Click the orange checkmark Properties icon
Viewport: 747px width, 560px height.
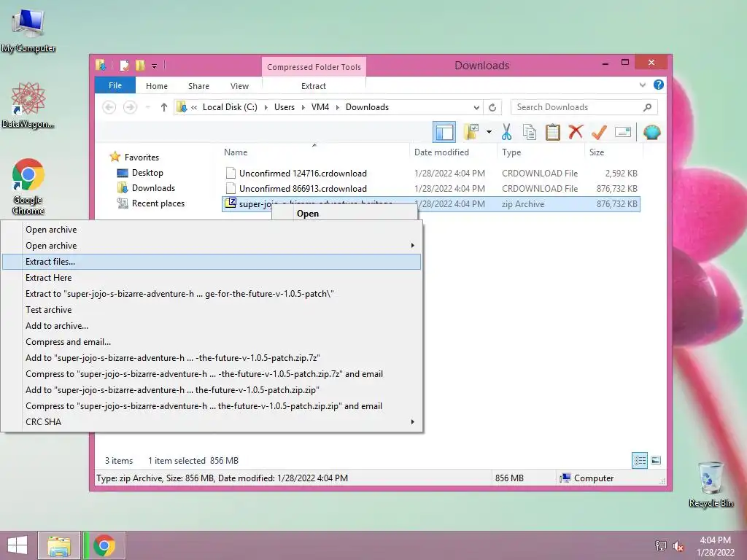click(599, 132)
